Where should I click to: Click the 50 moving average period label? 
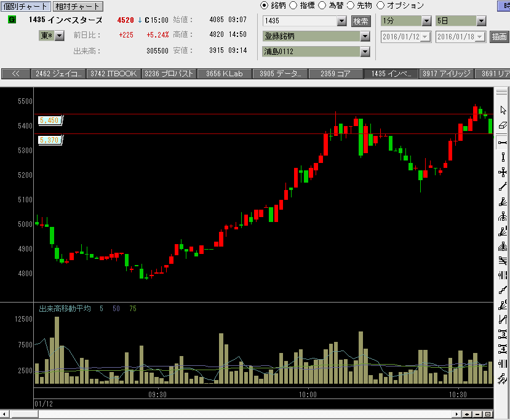tap(116, 309)
